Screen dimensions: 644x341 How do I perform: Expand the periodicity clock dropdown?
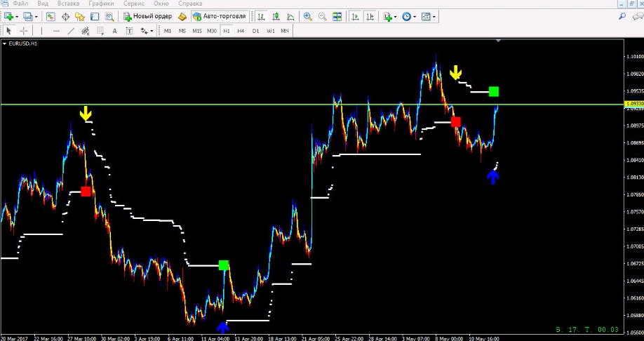[x=409, y=16]
